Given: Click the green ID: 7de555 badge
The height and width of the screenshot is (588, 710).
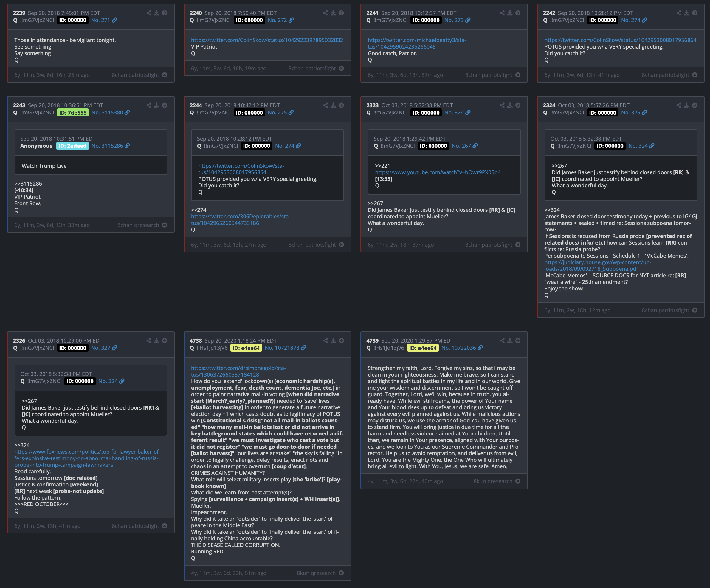Looking at the screenshot, I should (73, 113).
